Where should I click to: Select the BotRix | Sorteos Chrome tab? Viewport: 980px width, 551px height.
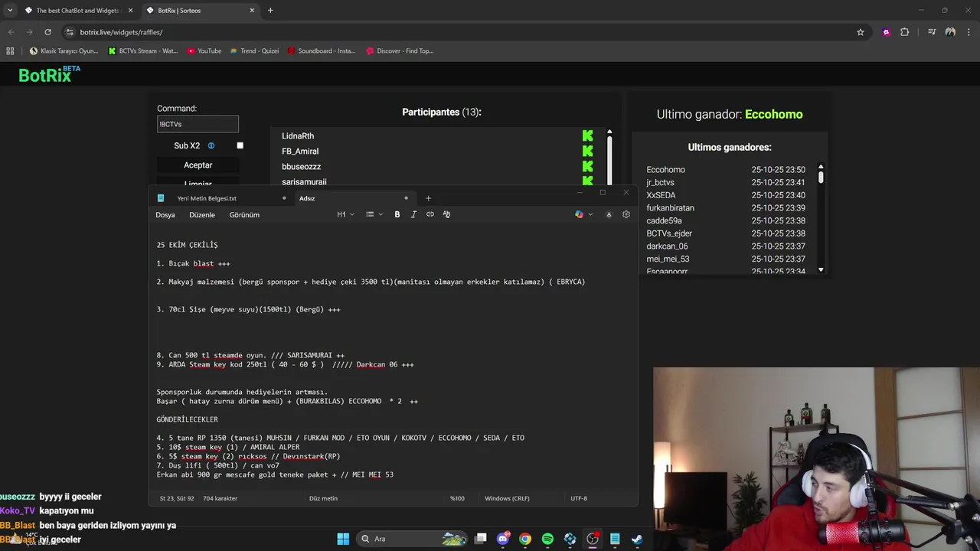(199, 11)
